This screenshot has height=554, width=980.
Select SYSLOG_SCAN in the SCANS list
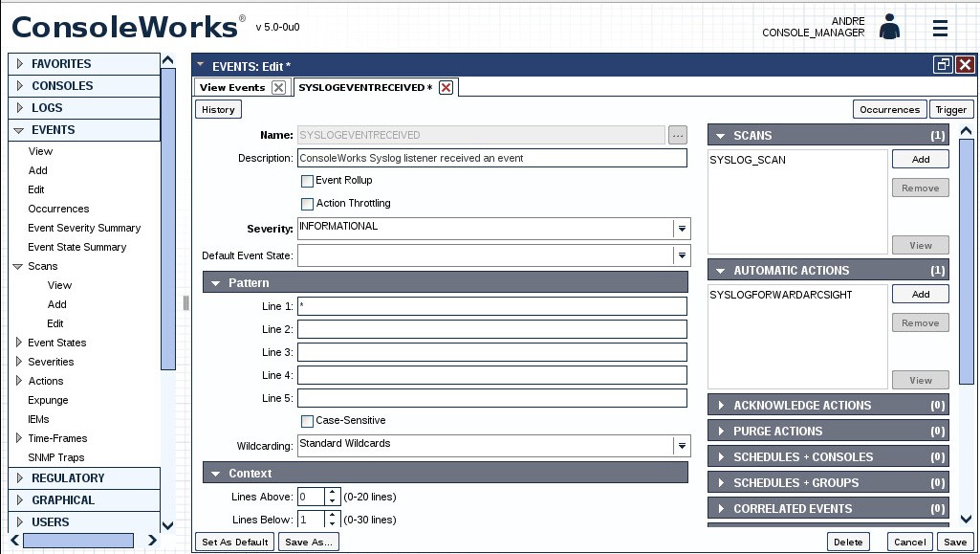(x=748, y=160)
